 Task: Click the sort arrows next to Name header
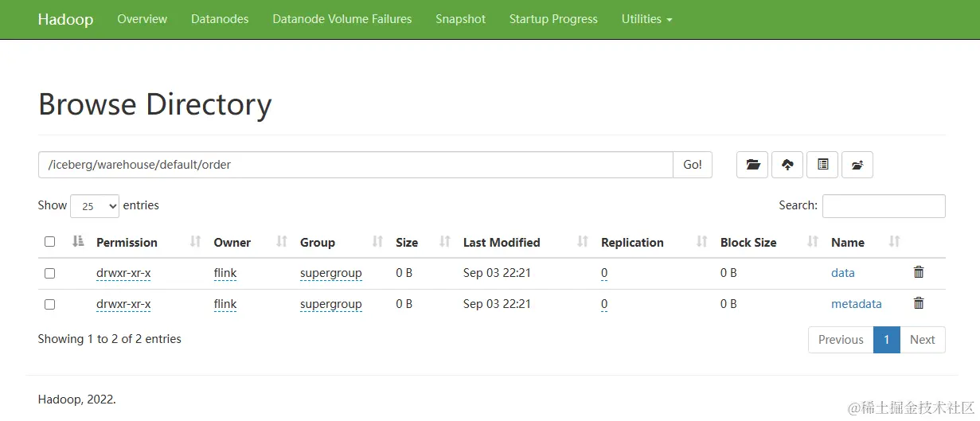click(x=894, y=242)
